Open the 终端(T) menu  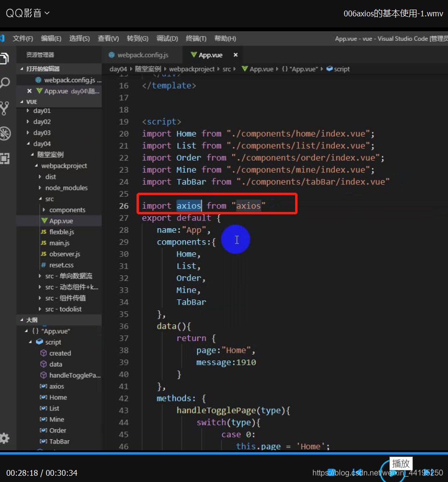pos(196,38)
